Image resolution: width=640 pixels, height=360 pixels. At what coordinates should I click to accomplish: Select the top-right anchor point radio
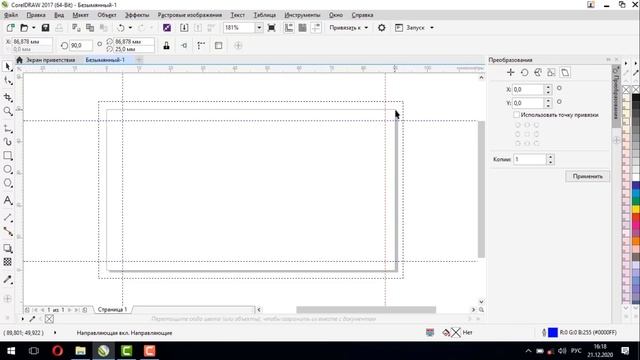(x=536, y=125)
